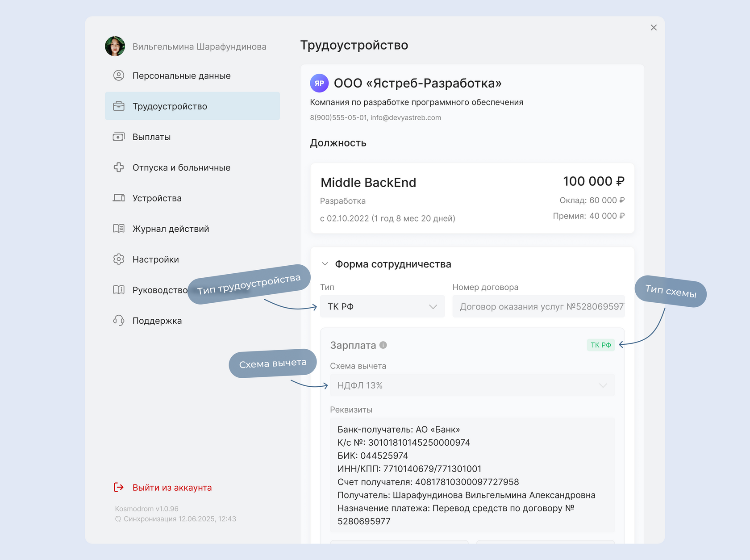Click the Банк-получатель: АО «Банк» line
The image size is (750, 560).
pyautogui.click(x=399, y=429)
